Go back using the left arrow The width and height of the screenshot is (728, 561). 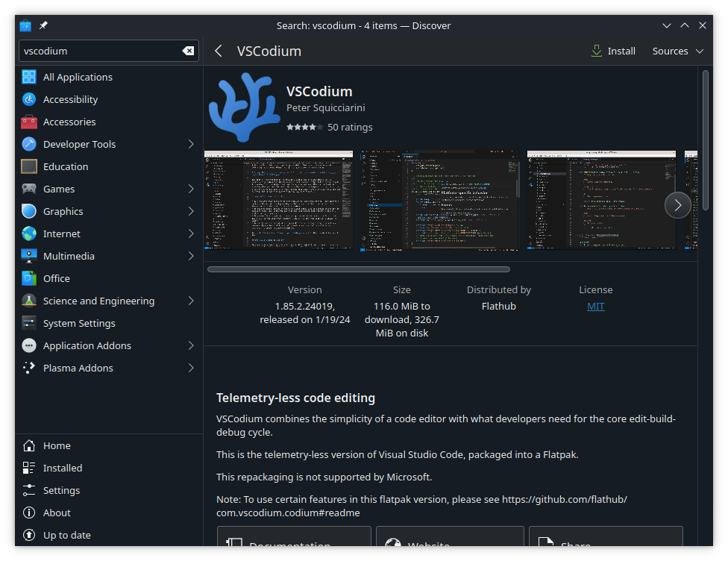[219, 51]
